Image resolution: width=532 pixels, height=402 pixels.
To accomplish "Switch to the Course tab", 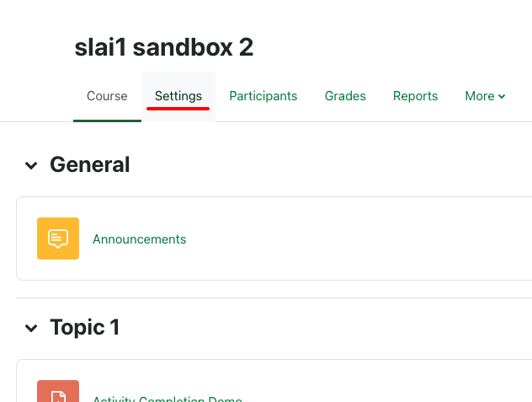I will (x=107, y=96).
